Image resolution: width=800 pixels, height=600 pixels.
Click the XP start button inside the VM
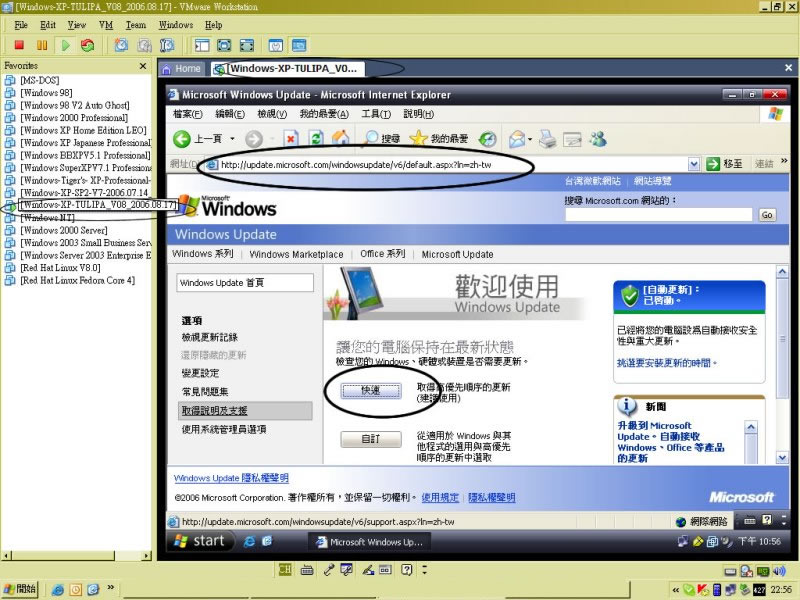tap(200, 541)
